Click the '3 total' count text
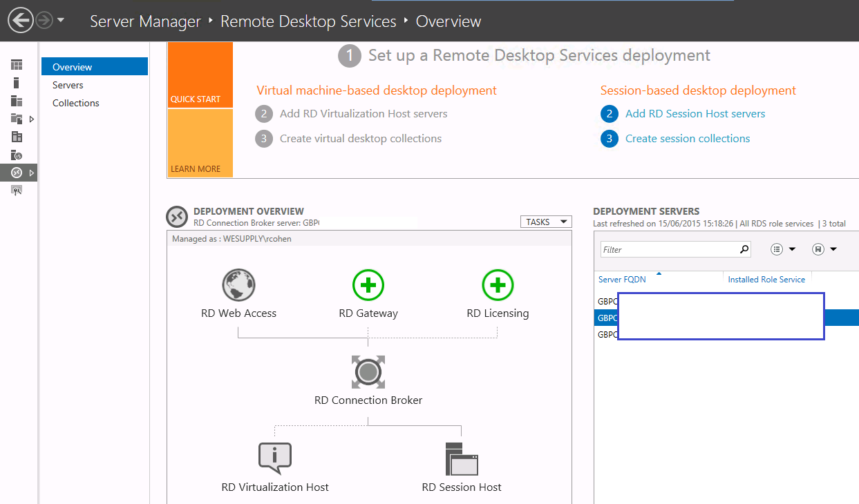 pyautogui.click(x=834, y=224)
